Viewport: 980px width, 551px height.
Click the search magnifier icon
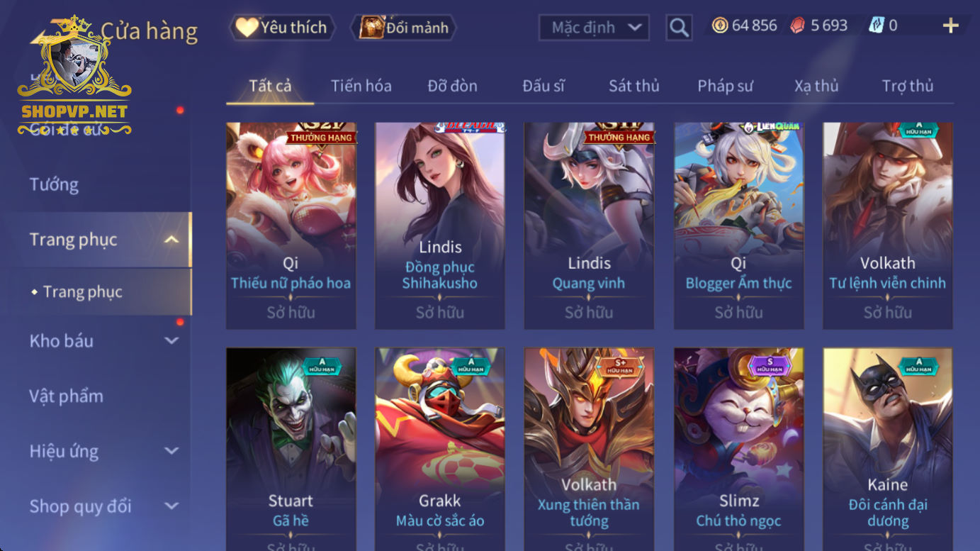679,28
